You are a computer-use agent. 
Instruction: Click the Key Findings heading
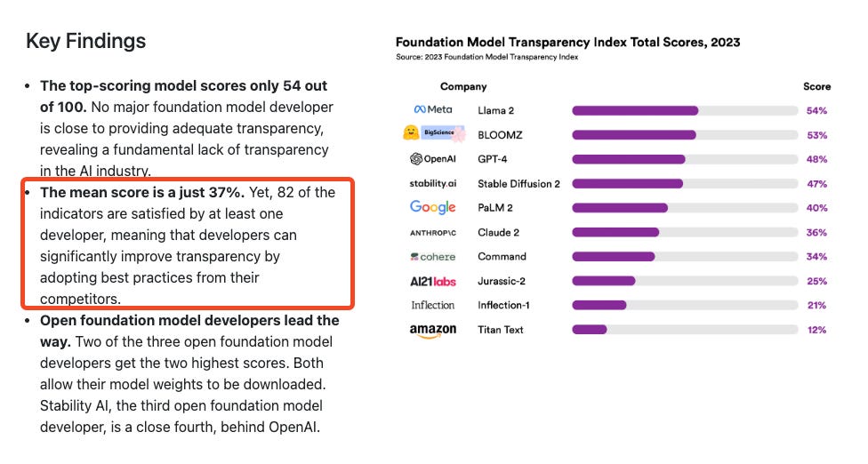(x=85, y=41)
